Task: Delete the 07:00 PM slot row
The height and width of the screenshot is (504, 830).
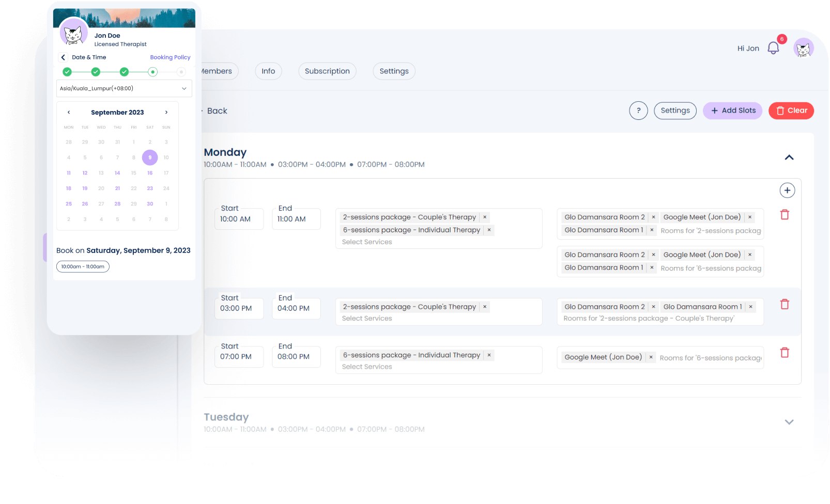Action: pos(785,353)
